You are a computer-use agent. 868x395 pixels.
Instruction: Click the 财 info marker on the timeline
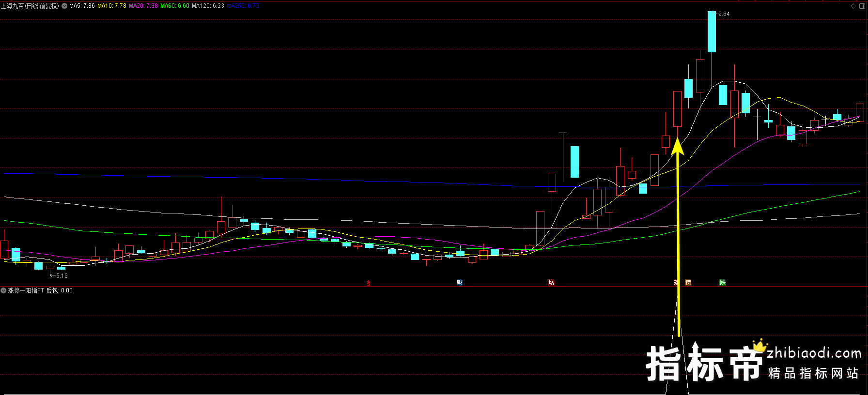click(x=460, y=283)
